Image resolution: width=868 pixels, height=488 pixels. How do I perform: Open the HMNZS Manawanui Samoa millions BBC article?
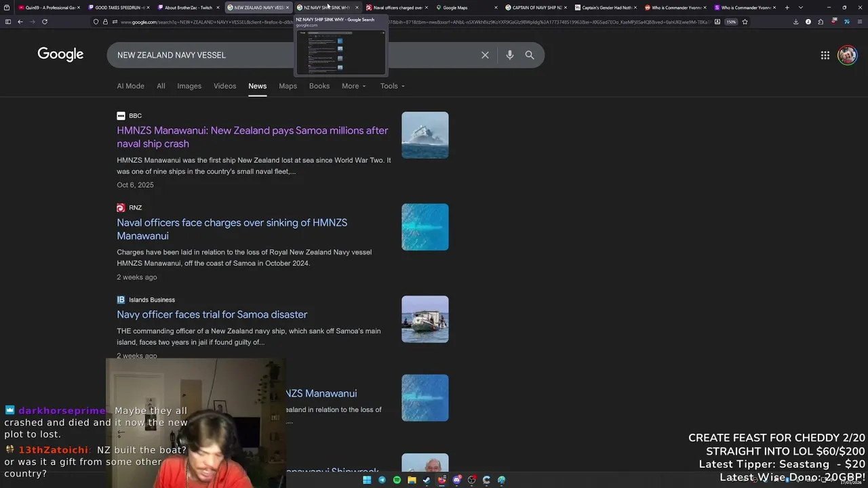[x=252, y=137]
